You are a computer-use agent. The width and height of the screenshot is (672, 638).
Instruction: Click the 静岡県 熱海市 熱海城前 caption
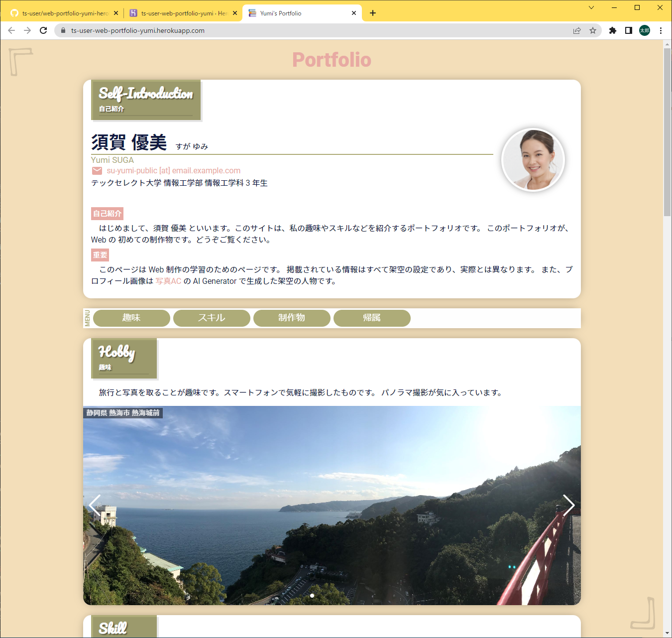click(x=123, y=413)
